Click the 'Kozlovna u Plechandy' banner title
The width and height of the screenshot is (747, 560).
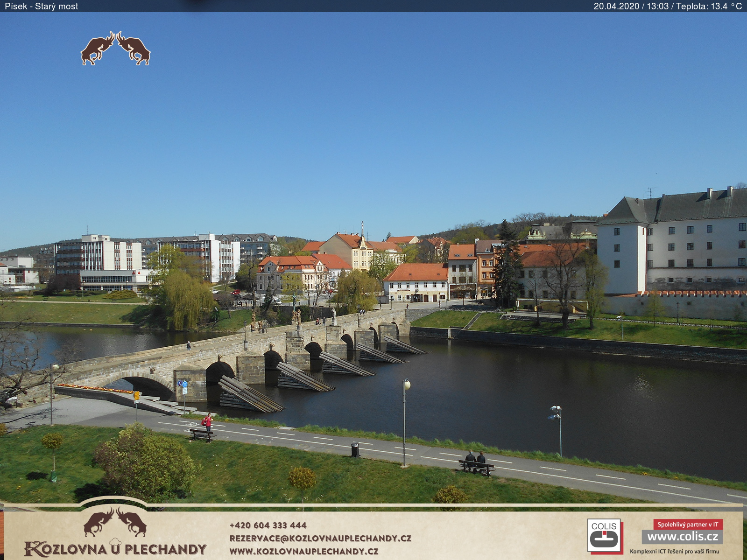(x=115, y=548)
